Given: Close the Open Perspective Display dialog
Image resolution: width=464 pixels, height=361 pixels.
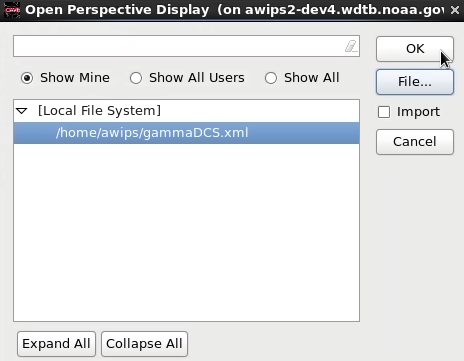Looking at the screenshot, I should tap(455, 10).
